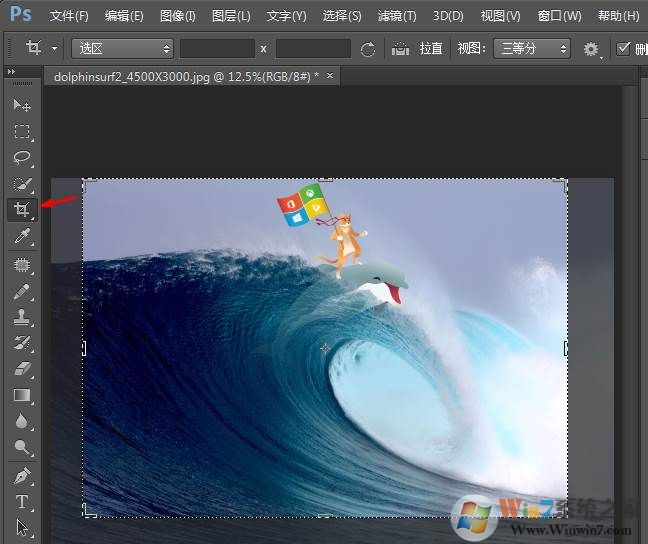Toggle the delete cropped pixels checkbox
Viewport: 648px width, 544px height.
(x=624, y=48)
